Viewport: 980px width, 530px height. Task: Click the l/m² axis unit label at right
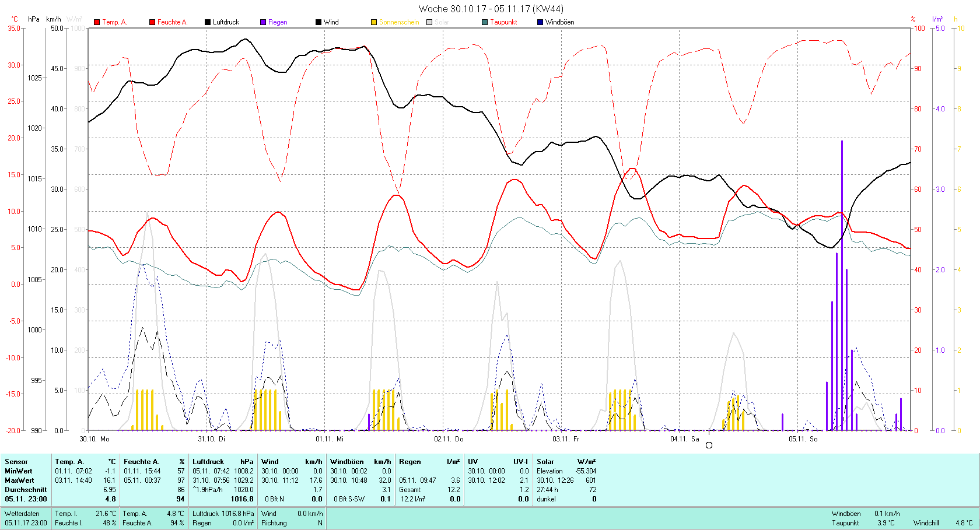[937, 19]
